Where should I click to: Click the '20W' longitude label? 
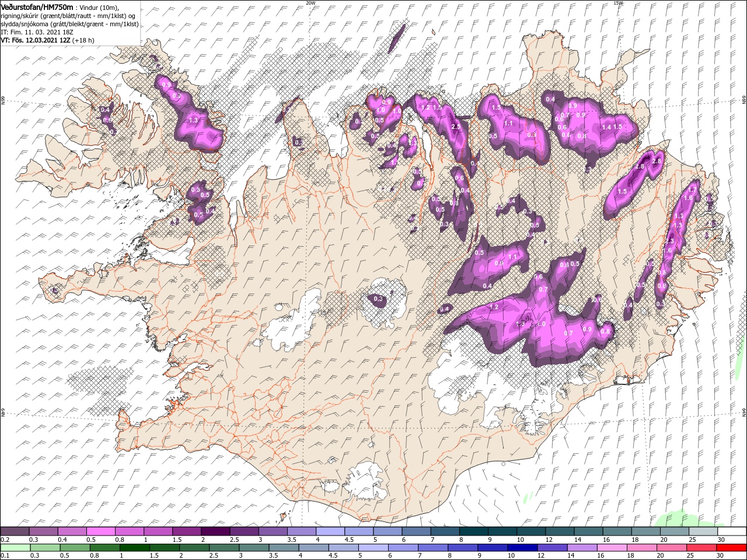310,3
